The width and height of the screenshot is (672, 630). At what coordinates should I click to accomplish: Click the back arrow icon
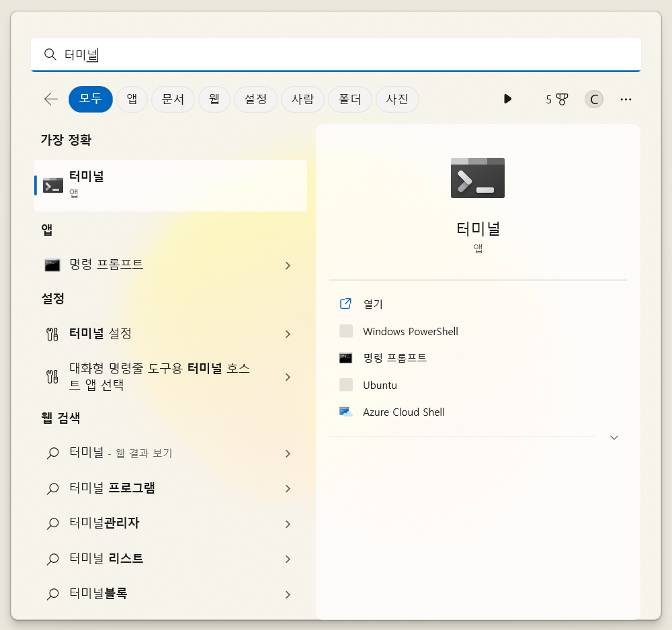(51, 99)
